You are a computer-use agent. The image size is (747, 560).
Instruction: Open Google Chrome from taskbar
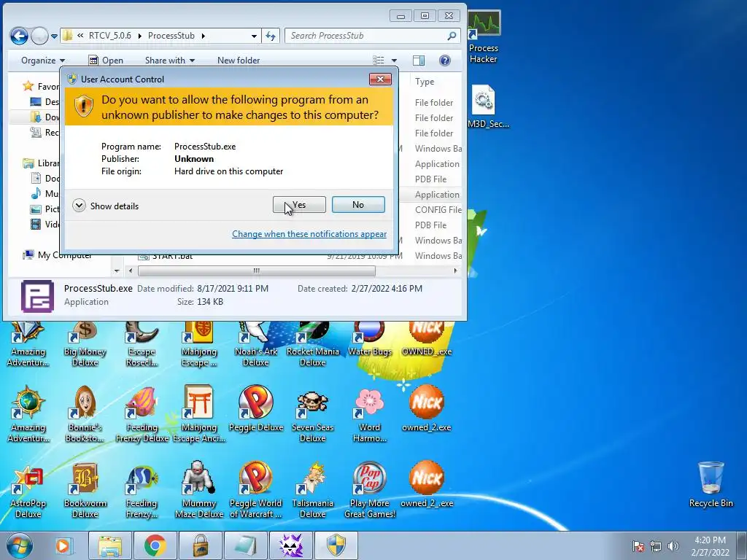pyautogui.click(x=155, y=545)
